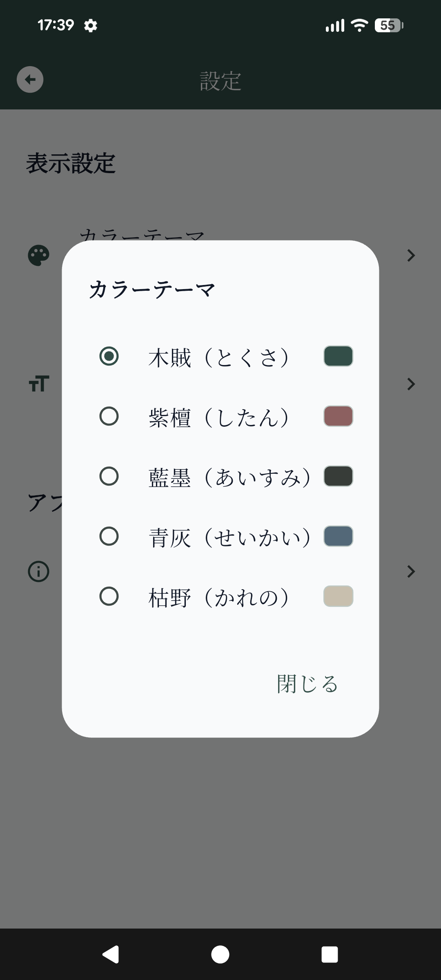
Task: Select the 紫檀（したん） radio button
Action: pos(109,416)
